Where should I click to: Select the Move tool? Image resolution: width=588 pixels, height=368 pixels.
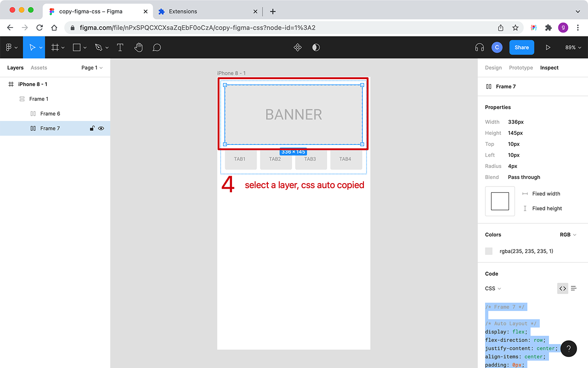click(x=33, y=47)
